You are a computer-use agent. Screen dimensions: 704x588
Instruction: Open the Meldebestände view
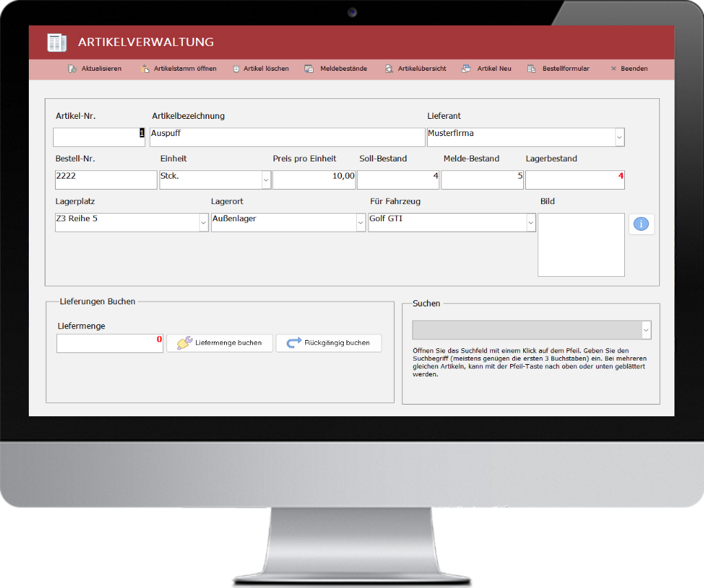[309, 69]
